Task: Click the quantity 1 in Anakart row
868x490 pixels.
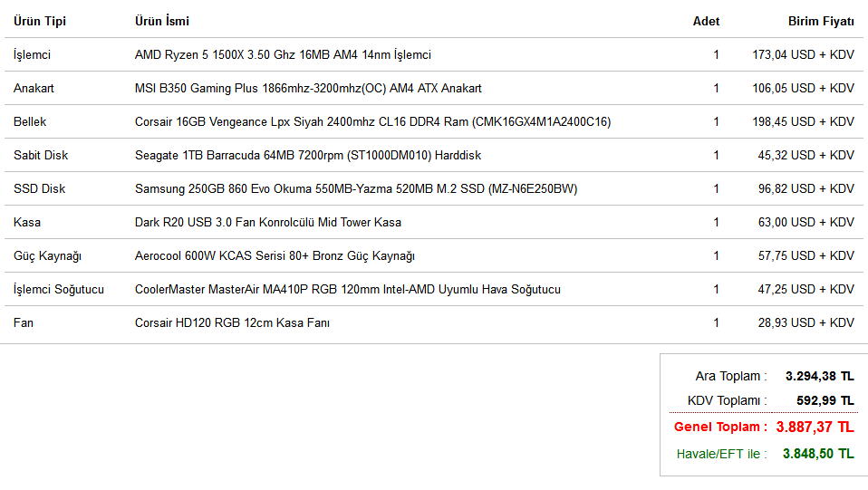Action: click(x=717, y=88)
